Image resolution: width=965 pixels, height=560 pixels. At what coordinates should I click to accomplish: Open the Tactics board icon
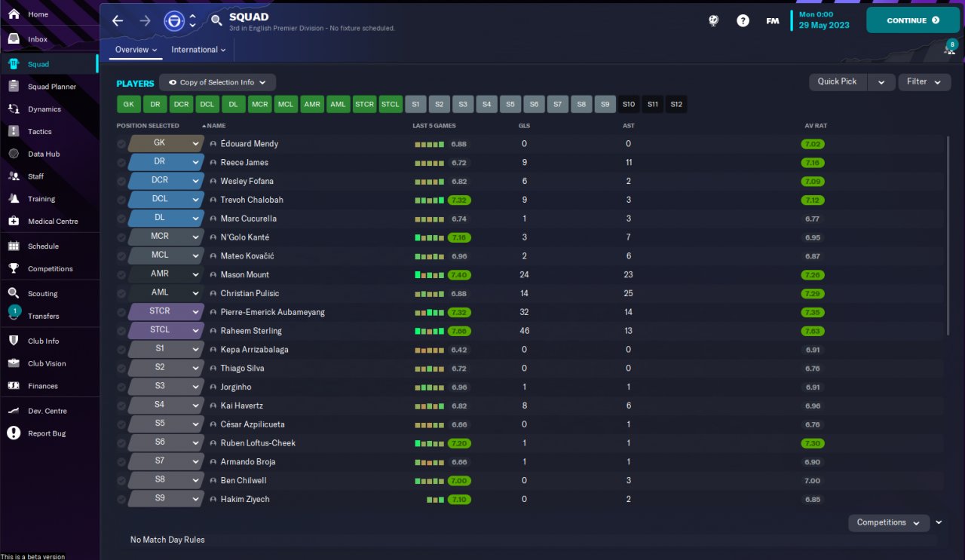tap(14, 132)
